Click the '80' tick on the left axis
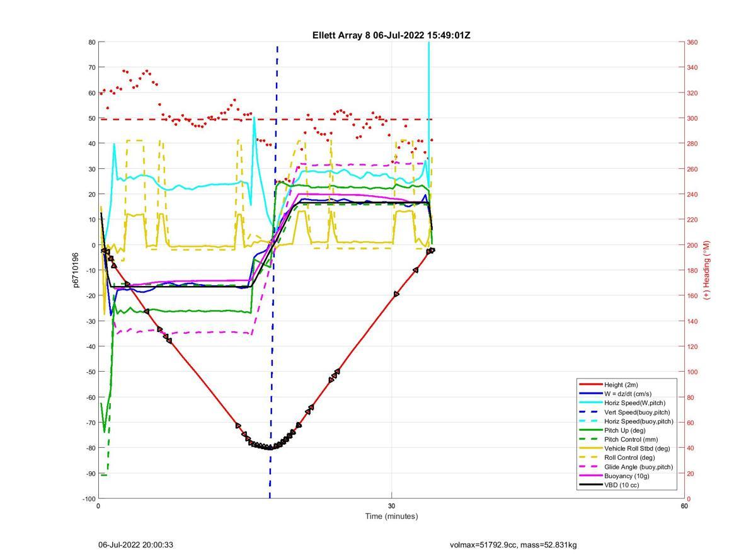756x560 pixels. click(x=92, y=42)
